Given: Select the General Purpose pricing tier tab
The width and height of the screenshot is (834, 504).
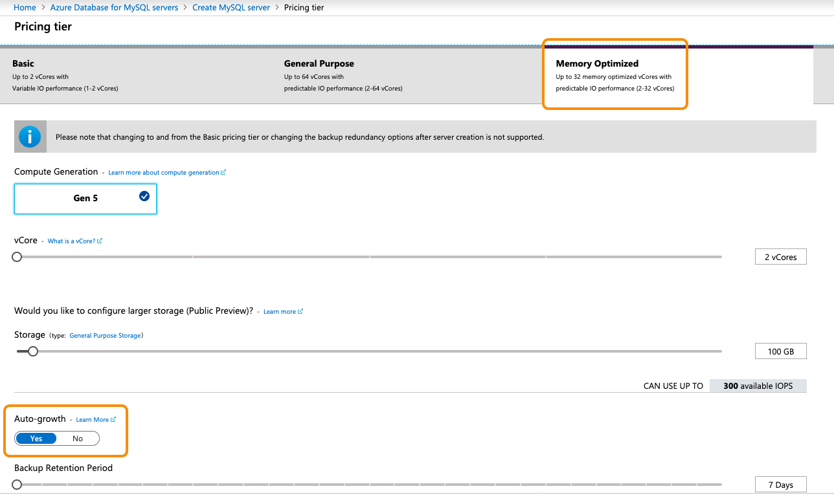Looking at the screenshot, I should click(407, 75).
